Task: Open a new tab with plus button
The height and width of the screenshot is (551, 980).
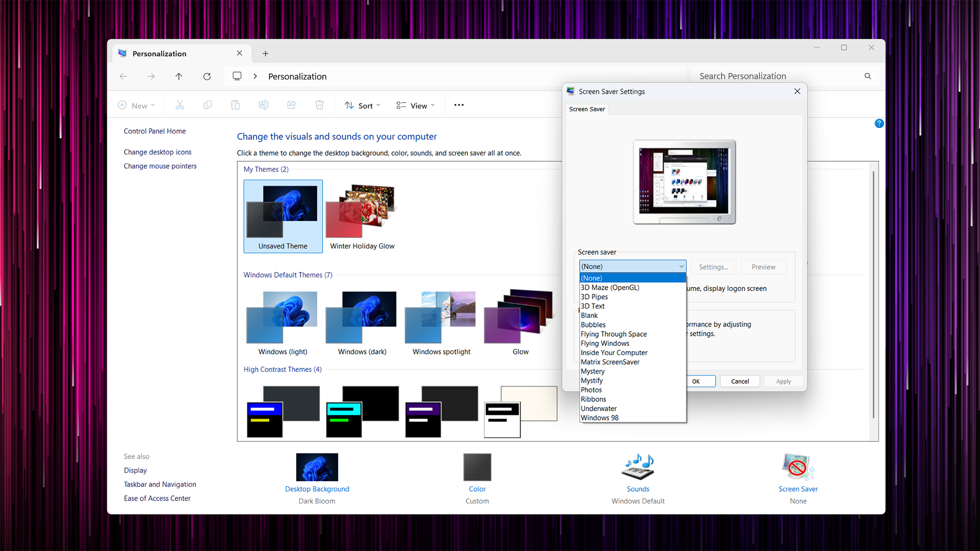Action: pyautogui.click(x=265, y=54)
